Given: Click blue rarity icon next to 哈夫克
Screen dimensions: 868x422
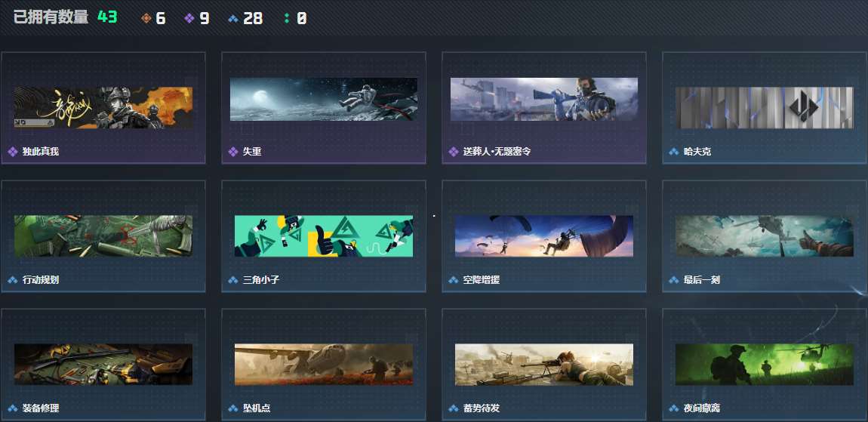Looking at the screenshot, I should pyautogui.click(x=674, y=151).
